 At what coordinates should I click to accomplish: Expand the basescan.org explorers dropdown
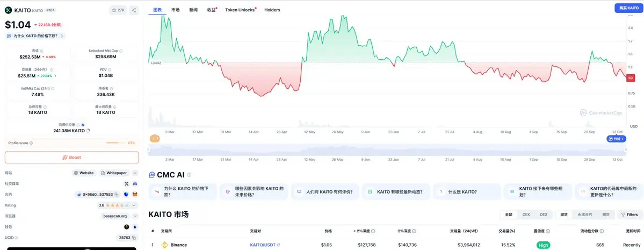click(x=134, y=216)
